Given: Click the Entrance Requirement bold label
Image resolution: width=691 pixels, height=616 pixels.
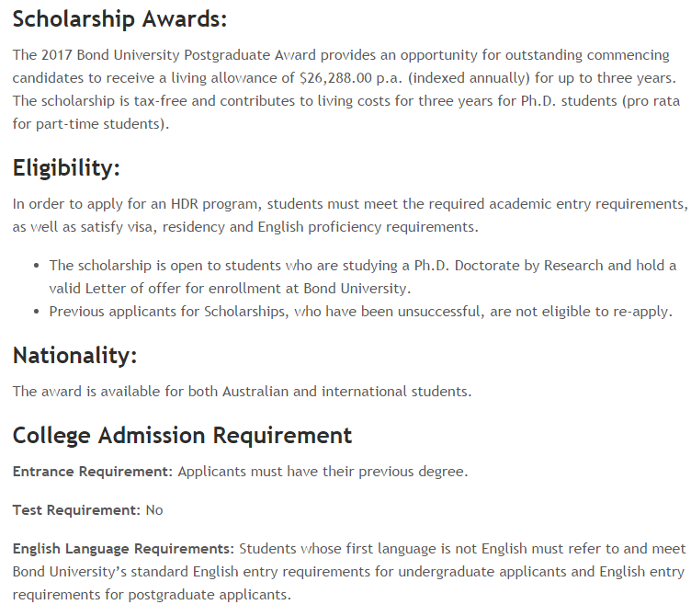Looking at the screenshot, I should pyautogui.click(x=93, y=472).
